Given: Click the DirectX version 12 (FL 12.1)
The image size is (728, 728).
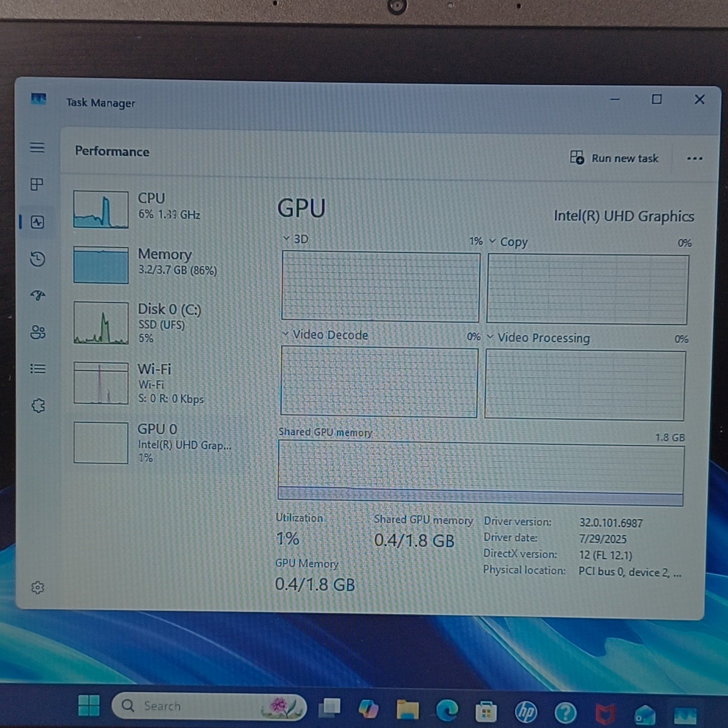Looking at the screenshot, I should point(605,555).
